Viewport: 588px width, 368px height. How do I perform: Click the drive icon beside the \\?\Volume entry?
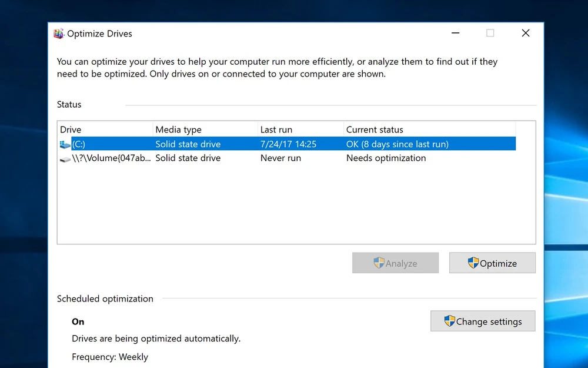click(65, 158)
